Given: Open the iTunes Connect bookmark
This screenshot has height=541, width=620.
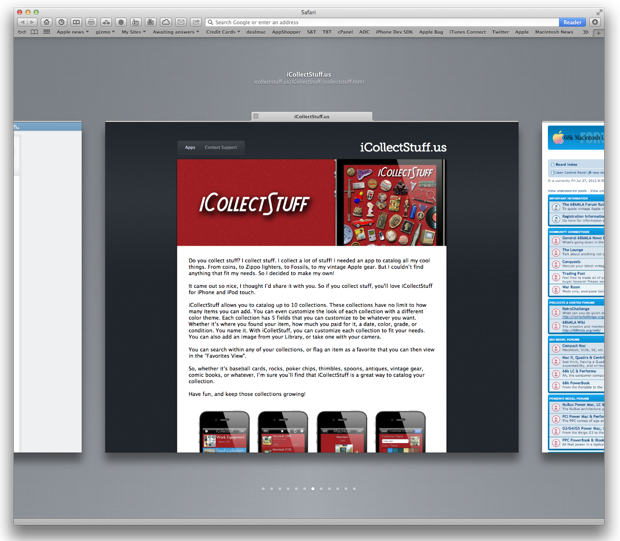Looking at the screenshot, I should (x=467, y=32).
